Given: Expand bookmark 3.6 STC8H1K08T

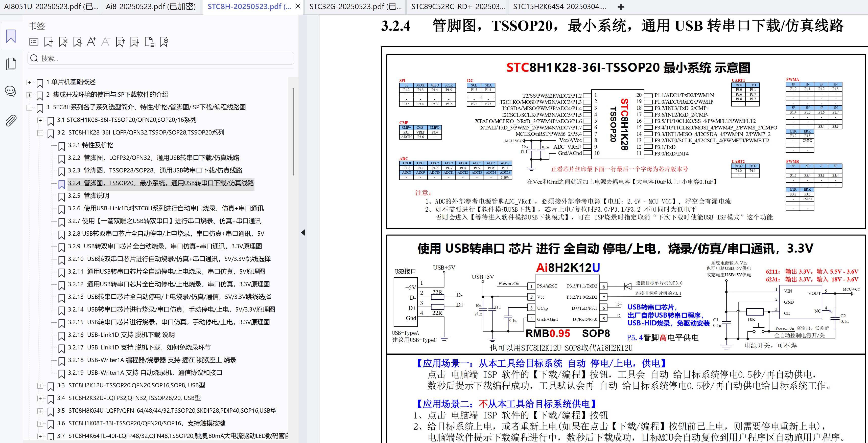Looking at the screenshot, I should point(40,424).
